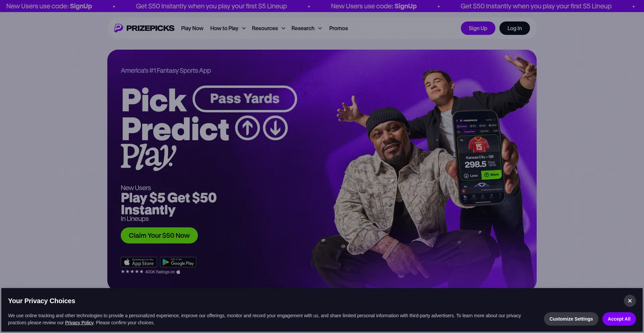Click Customize Settings in privacy banner
The height and width of the screenshot is (333, 644).
pos(571,319)
